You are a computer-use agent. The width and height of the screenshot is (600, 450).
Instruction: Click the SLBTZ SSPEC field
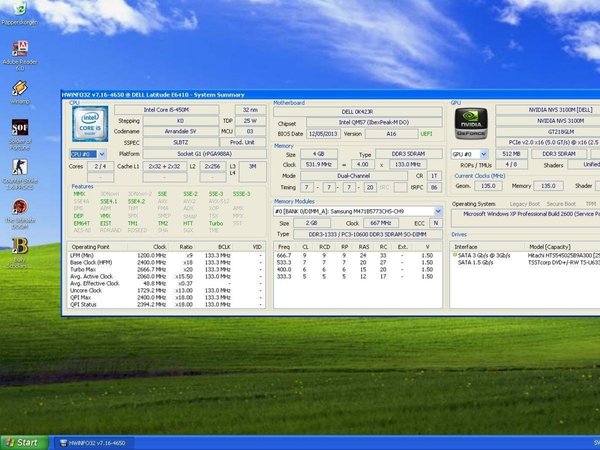pos(181,142)
